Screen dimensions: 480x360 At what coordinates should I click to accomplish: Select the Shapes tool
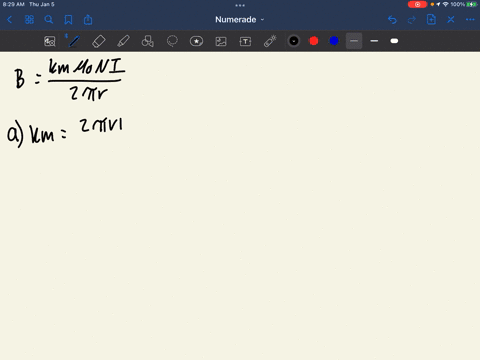(148, 41)
